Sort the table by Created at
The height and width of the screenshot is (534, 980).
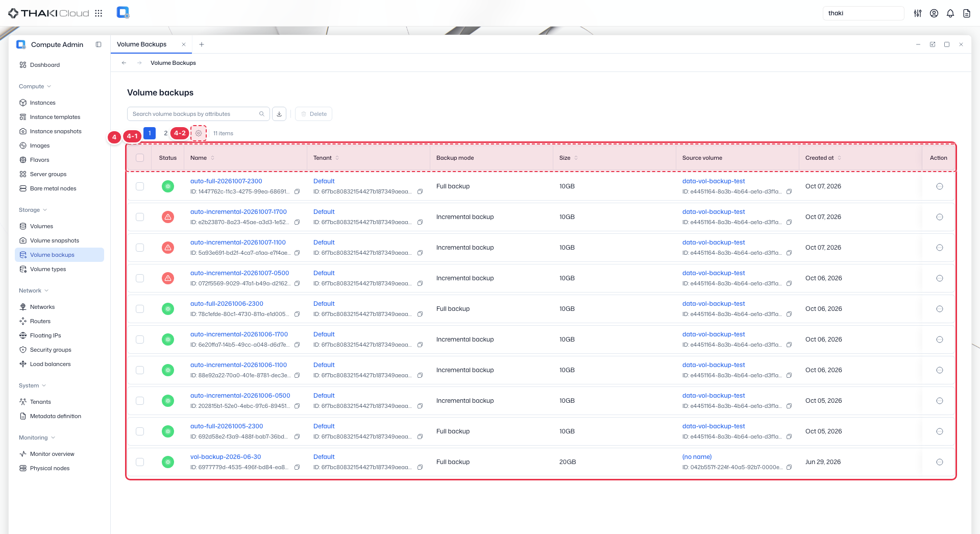(823, 158)
